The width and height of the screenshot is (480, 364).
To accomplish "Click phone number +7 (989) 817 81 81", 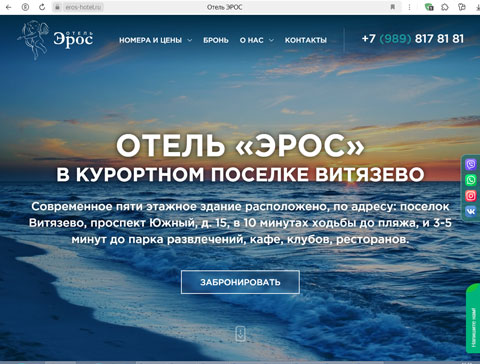I will 413,39.
